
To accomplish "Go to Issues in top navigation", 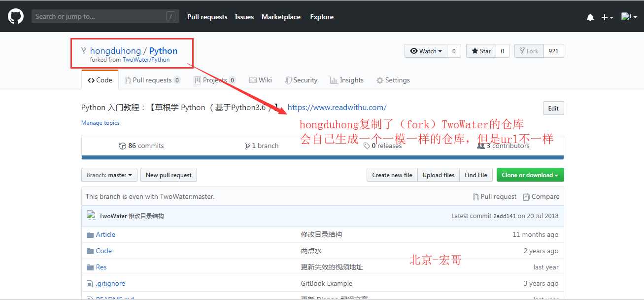I will pos(244,17).
